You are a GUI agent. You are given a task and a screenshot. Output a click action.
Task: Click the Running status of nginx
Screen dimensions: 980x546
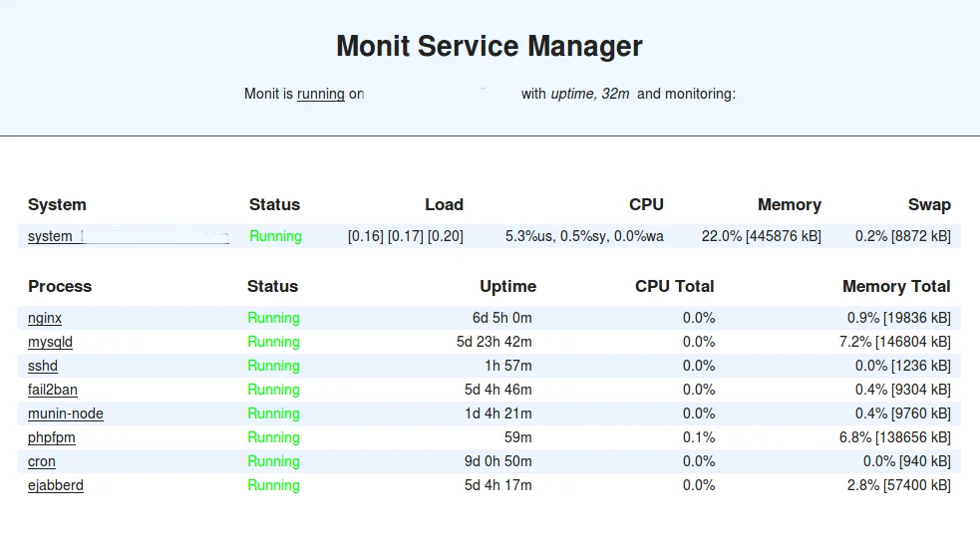point(273,318)
